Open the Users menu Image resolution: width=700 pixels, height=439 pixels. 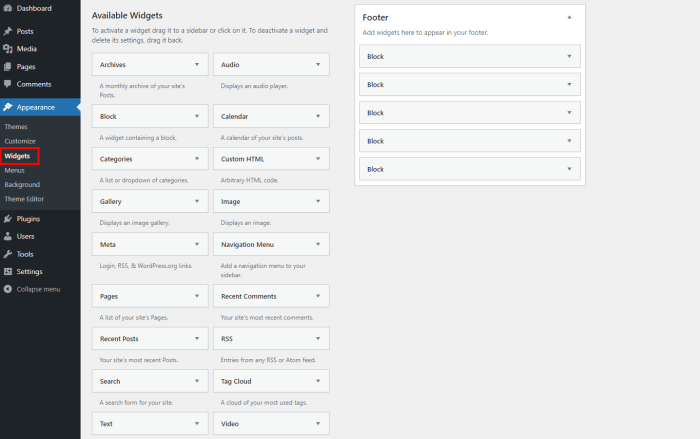click(25, 236)
